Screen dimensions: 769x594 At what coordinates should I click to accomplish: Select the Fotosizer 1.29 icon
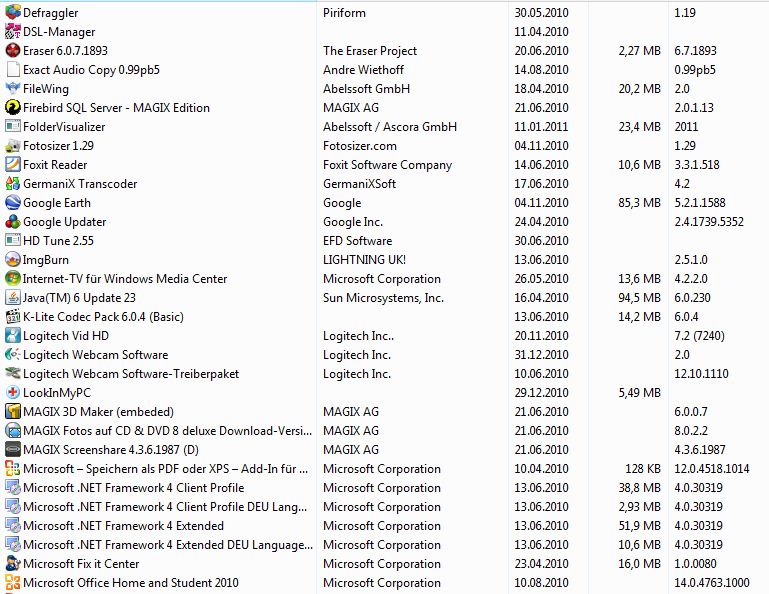[13, 146]
